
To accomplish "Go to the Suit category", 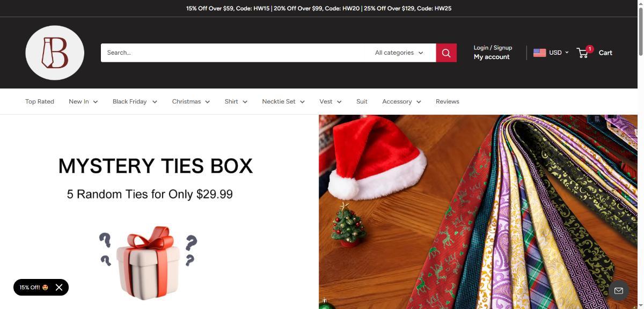I will click(x=362, y=101).
